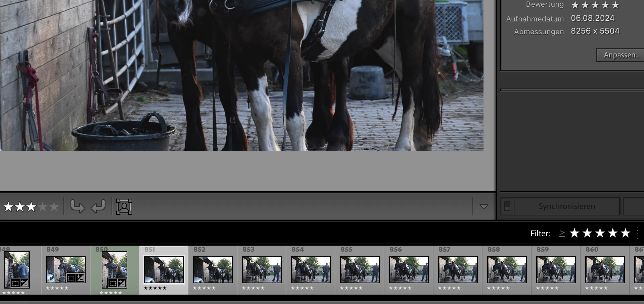Click the Aufnahmedatum label

click(535, 19)
